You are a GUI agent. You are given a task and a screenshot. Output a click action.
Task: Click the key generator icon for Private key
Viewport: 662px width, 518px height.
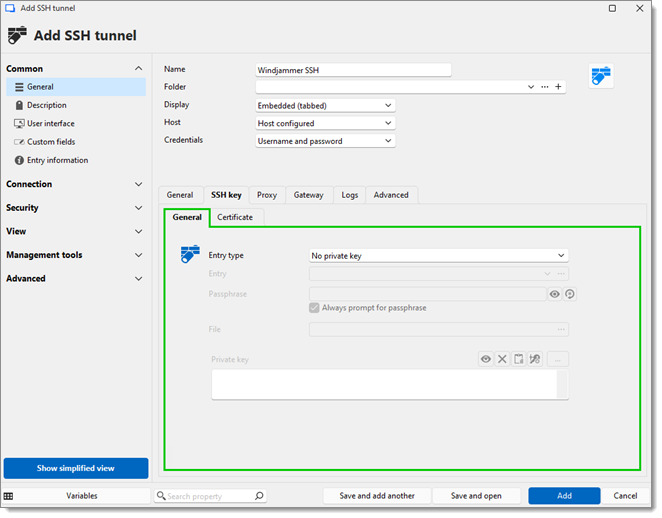point(535,359)
